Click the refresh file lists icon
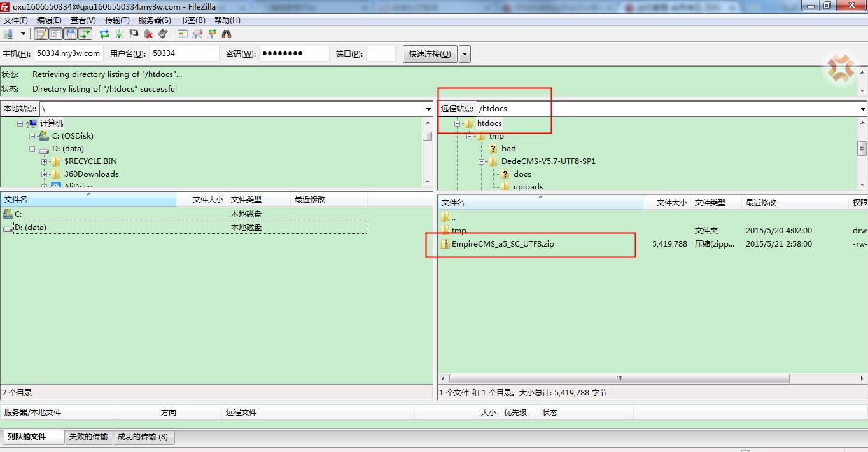 tap(104, 34)
